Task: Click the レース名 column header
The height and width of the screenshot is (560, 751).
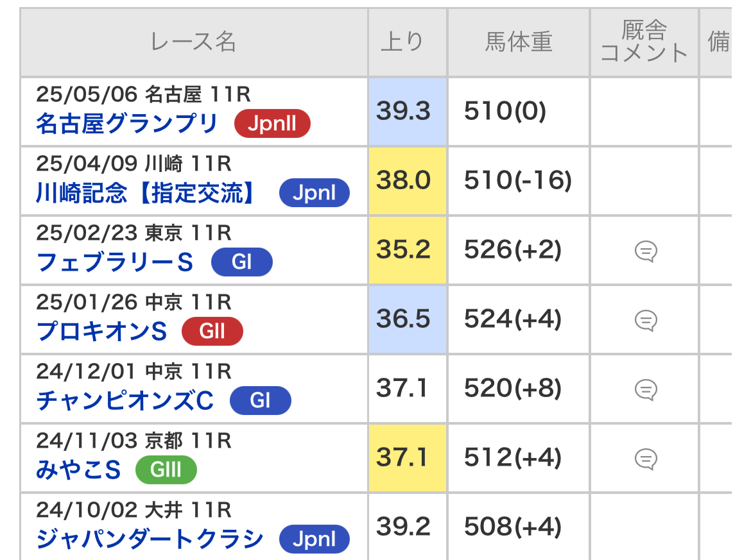Action: pyautogui.click(x=194, y=42)
